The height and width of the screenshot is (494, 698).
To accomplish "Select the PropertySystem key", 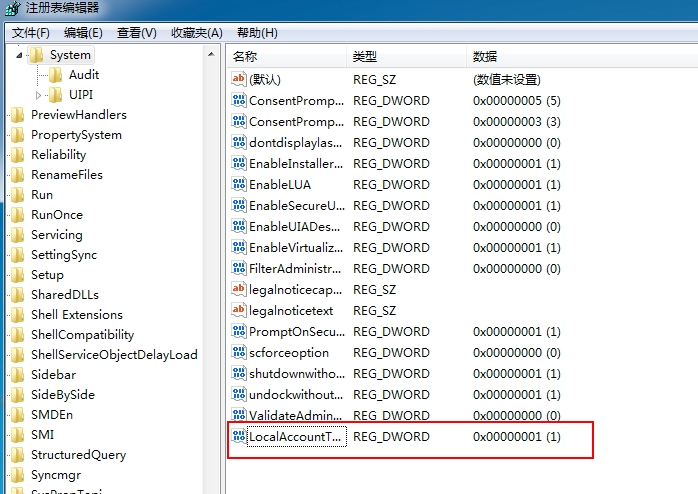I will point(76,135).
